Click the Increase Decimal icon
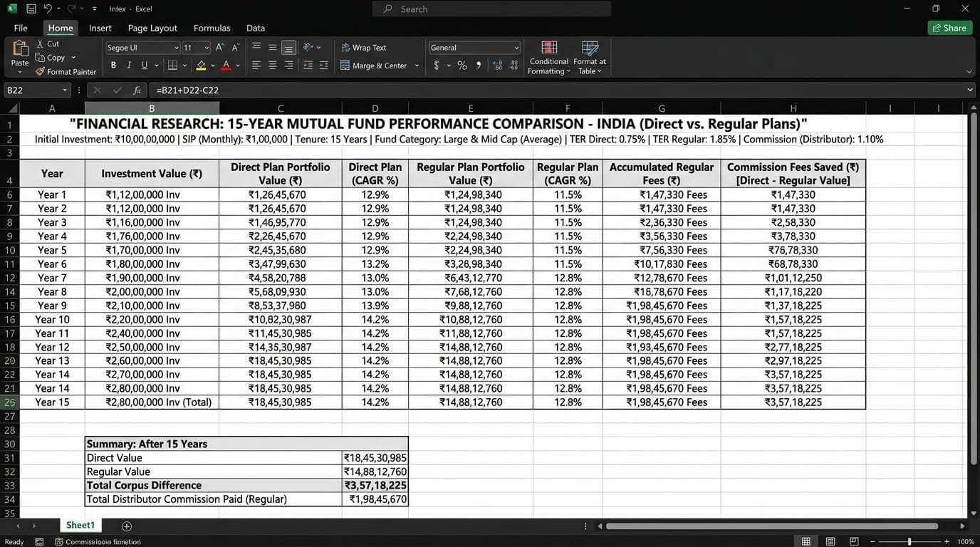 (496, 66)
